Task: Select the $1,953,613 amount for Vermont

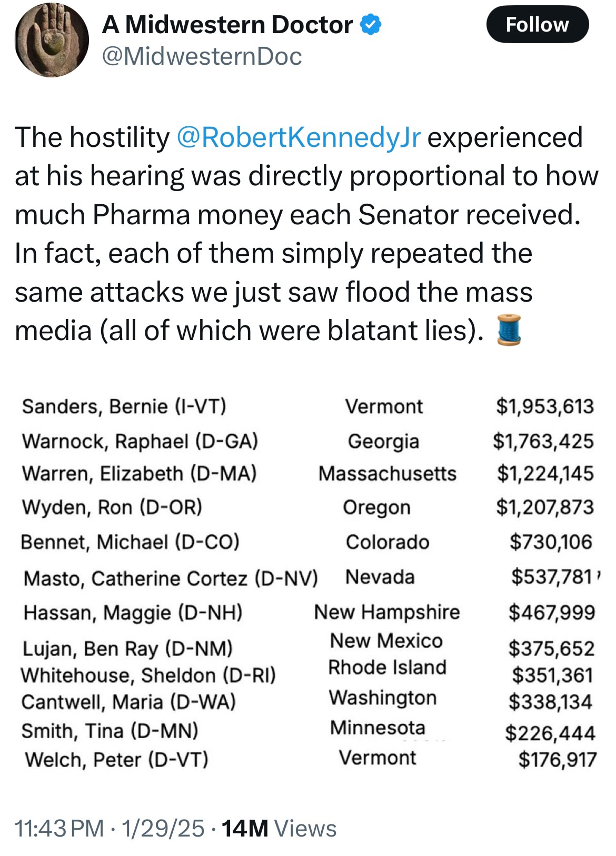Action: 544,406
